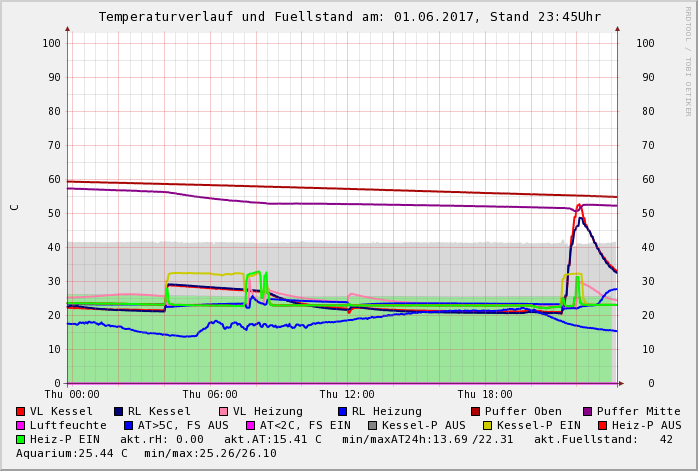Click the 'Thu 06:00' time axis label

(210, 395)
